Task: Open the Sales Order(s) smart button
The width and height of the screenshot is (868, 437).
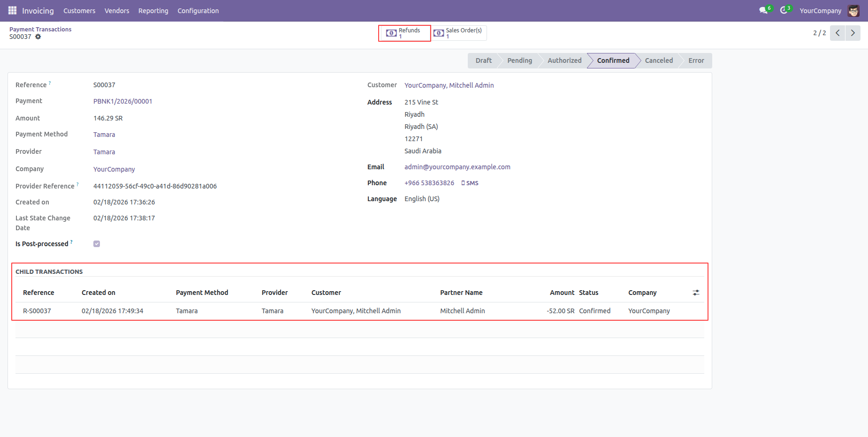Action: pos(459,33)
